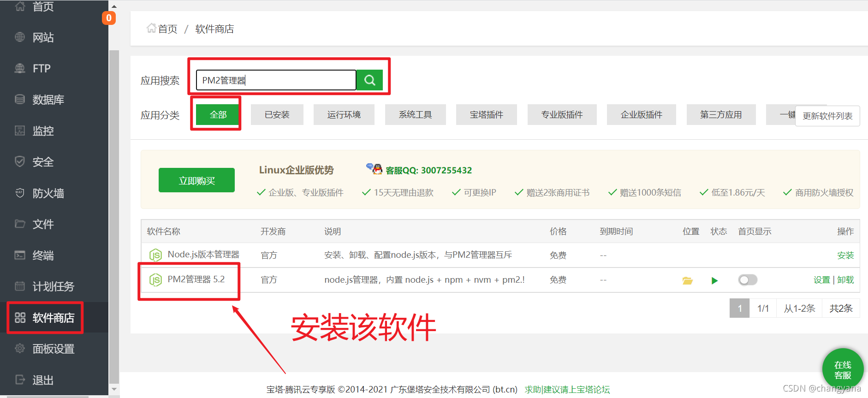Select the 已安装 category tab
The image size is (868, 398).
tap(277, 114)
